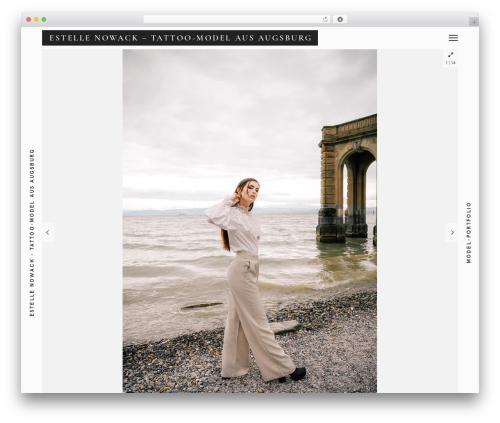Click the browser address bar

point(236,20)
